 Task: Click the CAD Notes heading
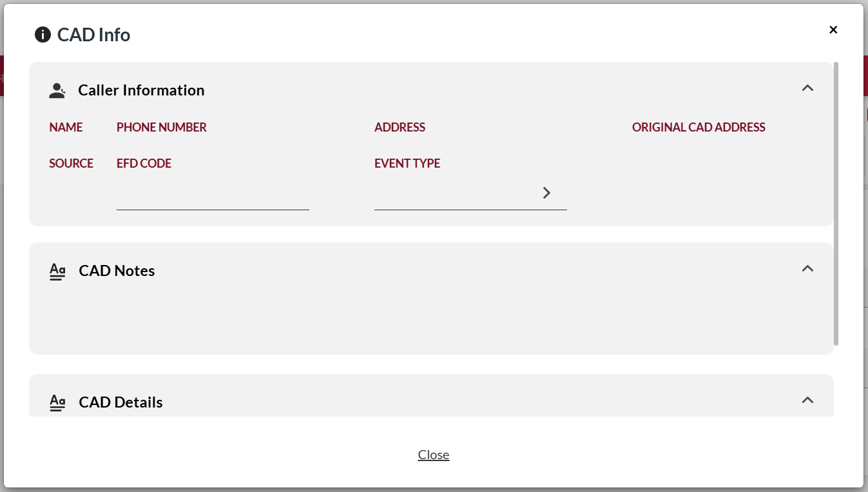(x=117, y=271)
